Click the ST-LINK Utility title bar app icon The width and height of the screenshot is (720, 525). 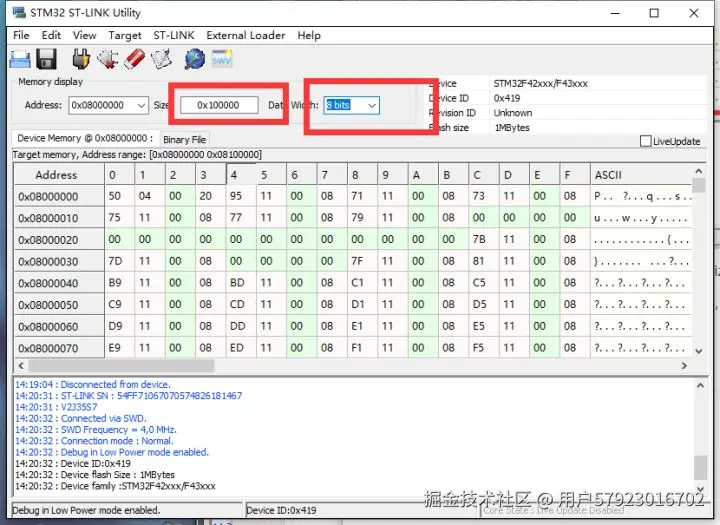19,12
